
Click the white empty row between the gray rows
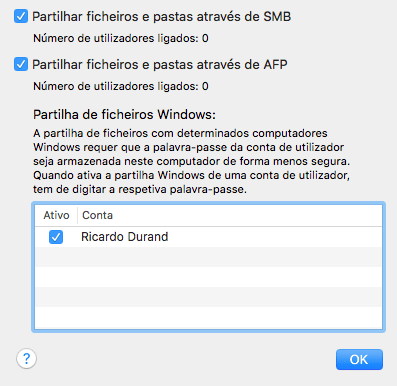pos(209,277)
